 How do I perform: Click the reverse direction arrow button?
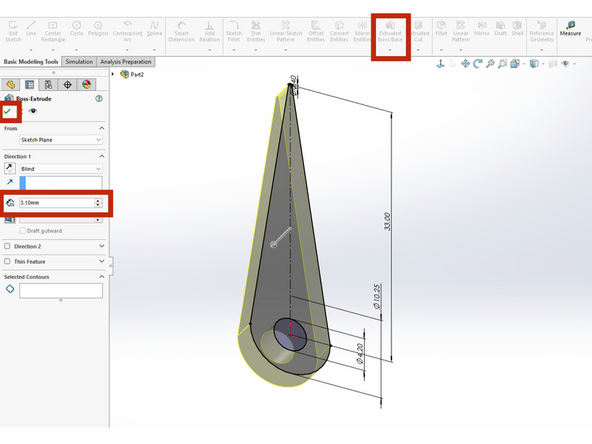[x=9, y=168]
